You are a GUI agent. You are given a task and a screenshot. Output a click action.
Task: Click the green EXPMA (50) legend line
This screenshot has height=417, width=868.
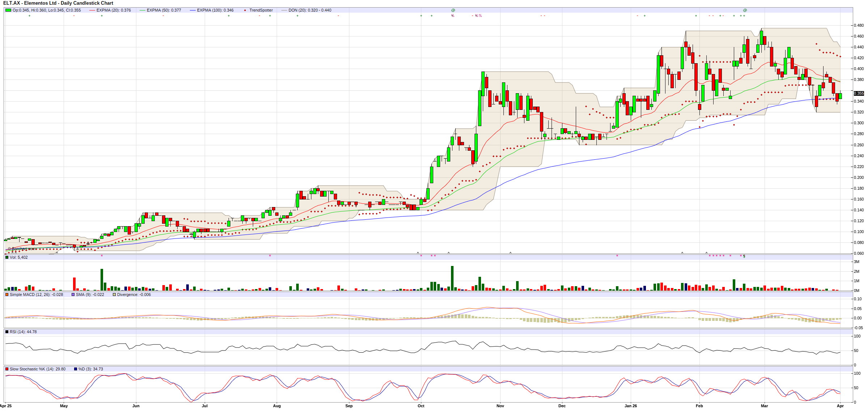pyautogui.click(x=142, y=10)
